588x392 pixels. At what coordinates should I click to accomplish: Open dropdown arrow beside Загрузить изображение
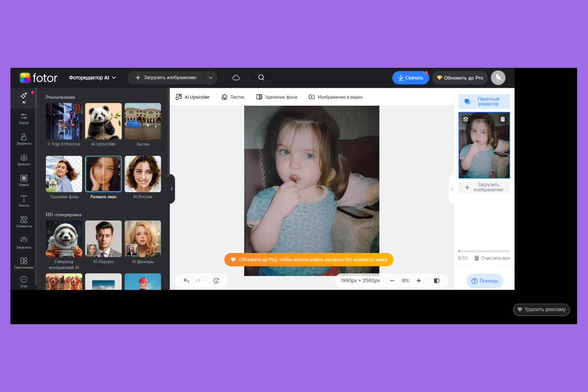[x=210, y=78]
